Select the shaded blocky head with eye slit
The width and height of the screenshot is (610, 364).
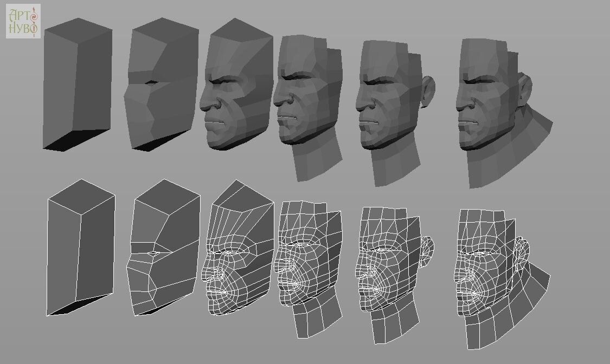[x=162, y=84]
